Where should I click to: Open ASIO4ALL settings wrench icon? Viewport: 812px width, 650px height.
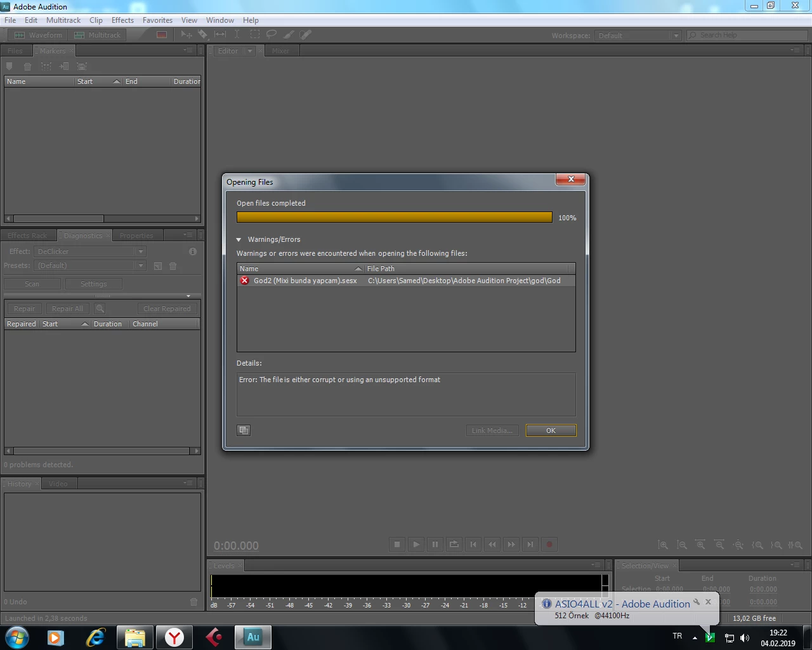click(x=697, y=602)
